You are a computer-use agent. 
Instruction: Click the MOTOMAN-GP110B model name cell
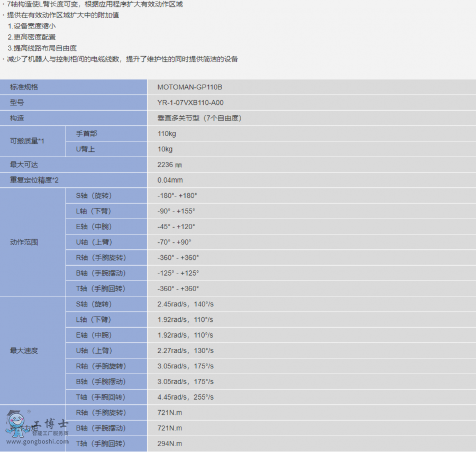(186, 87)
